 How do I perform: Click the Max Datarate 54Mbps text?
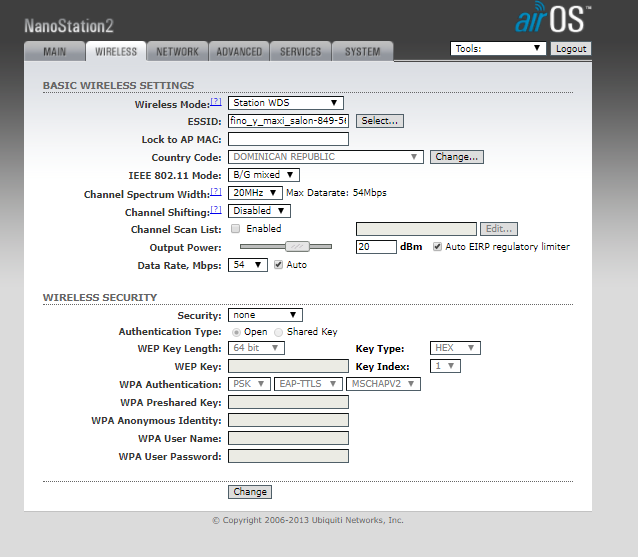(x=336, y=193)
